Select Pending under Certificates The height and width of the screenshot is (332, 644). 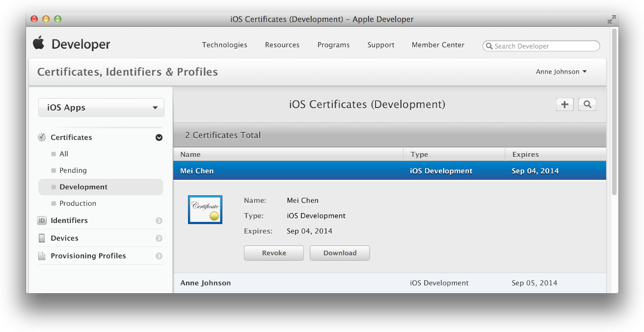point(73,170)
